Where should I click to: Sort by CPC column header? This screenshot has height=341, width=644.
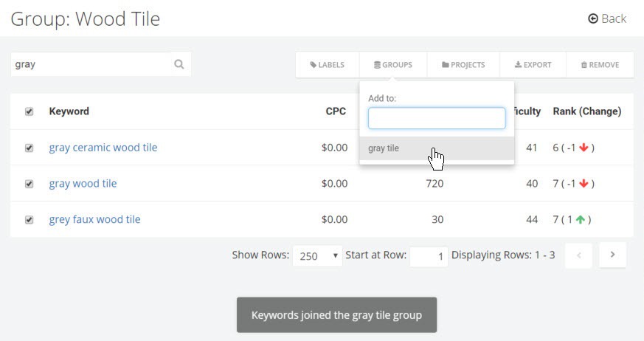tap(336, 111)
